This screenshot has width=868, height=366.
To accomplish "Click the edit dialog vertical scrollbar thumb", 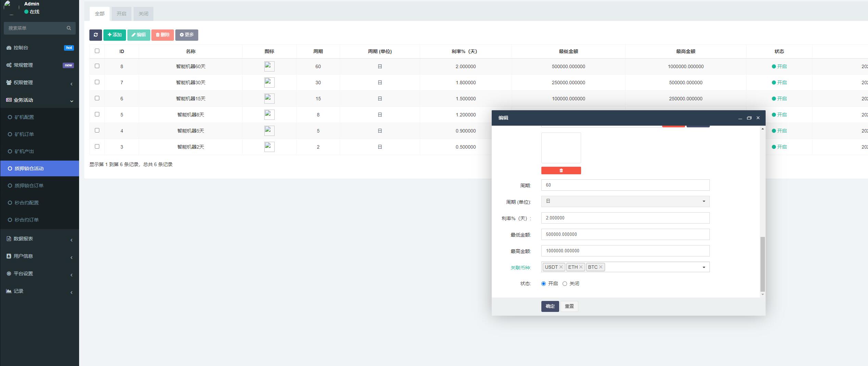I will click(762, 264).
